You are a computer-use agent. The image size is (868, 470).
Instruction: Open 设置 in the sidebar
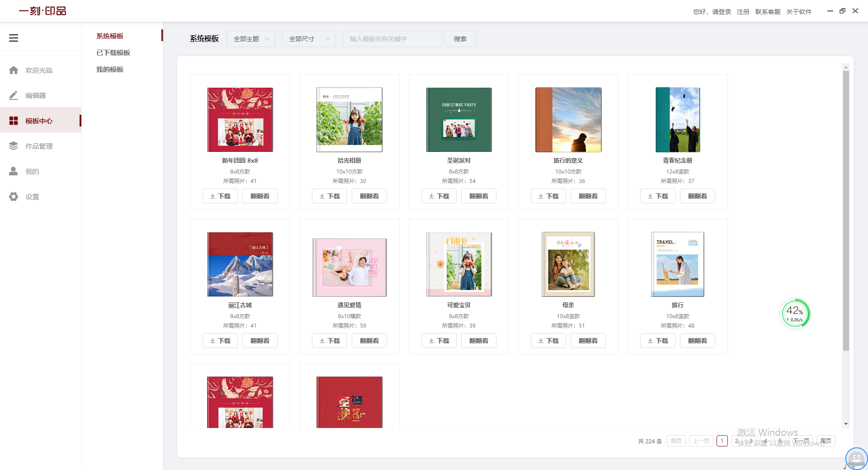41,197
